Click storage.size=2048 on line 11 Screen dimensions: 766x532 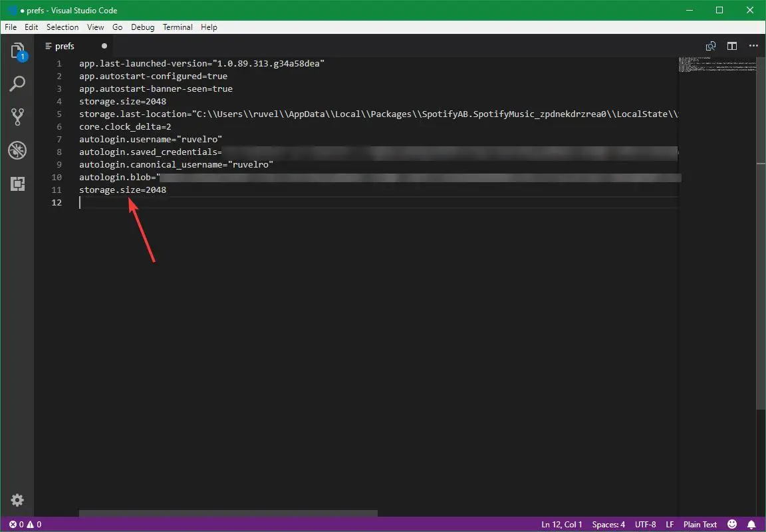tap(122, 190)
